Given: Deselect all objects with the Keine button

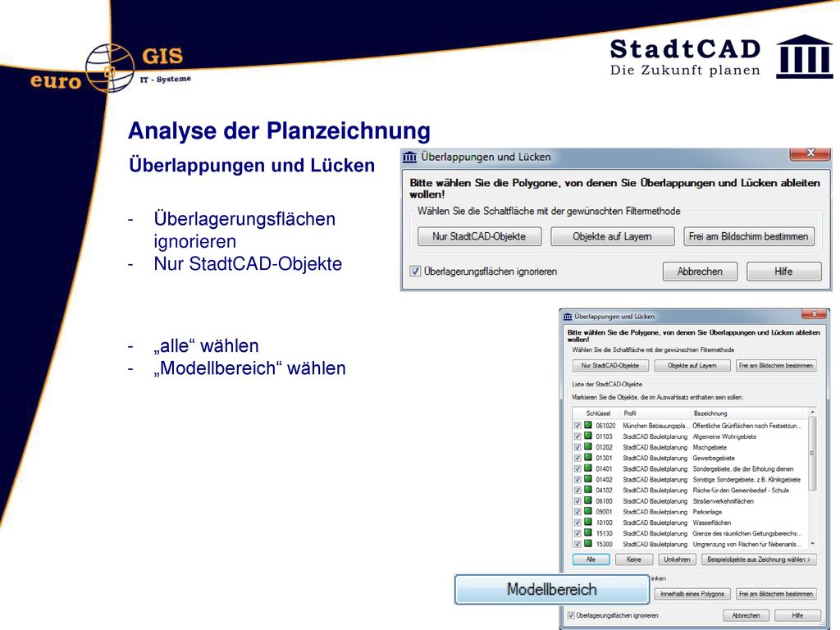Looking at the screenshot, I should coord(634,559).
